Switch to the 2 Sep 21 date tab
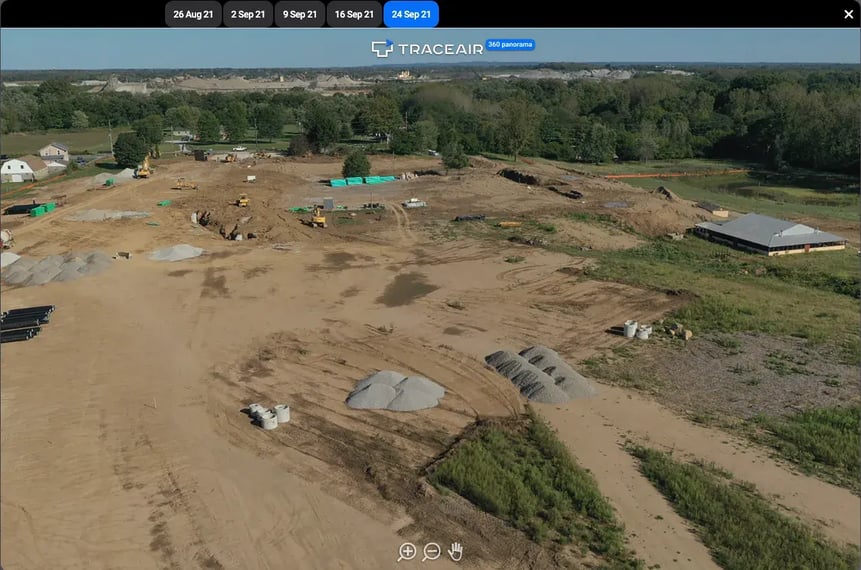This screenshot has width=861, height=570. point(248,14)
